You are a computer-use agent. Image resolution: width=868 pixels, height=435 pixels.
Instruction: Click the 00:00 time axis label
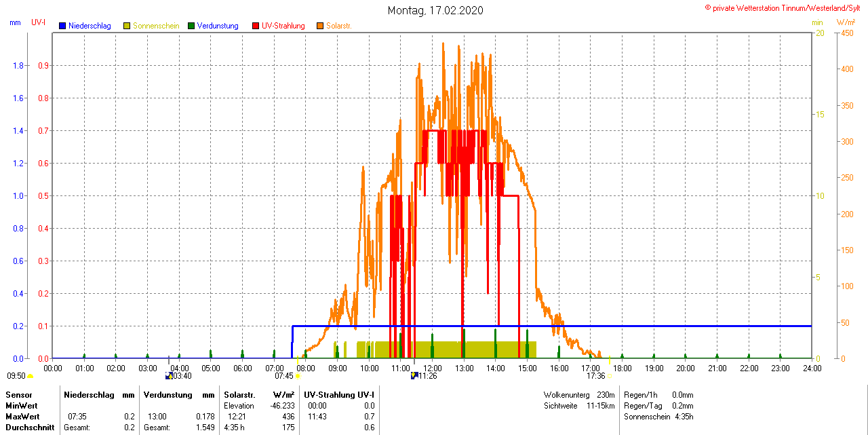[53, 368]
